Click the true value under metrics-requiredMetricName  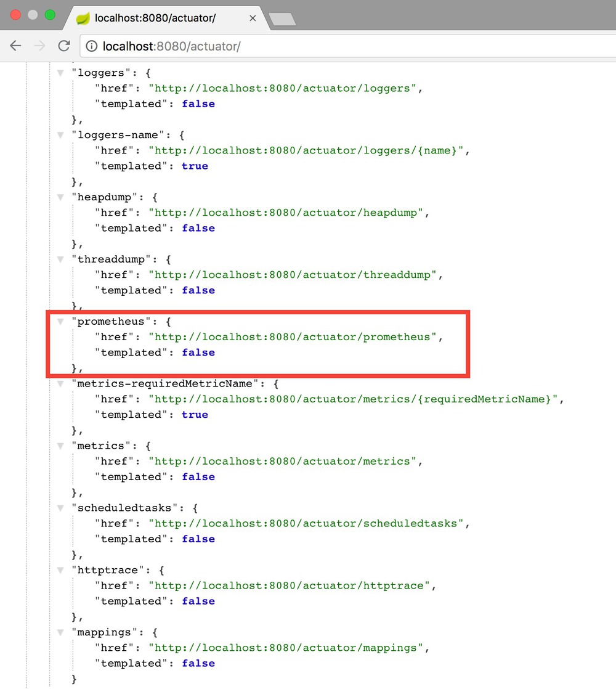coord(195,415)
